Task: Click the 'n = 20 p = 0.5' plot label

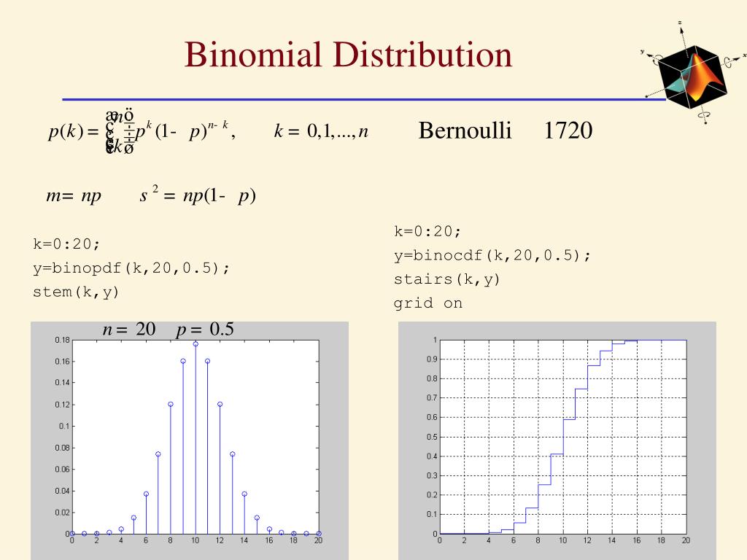Action: coord(169,329)
